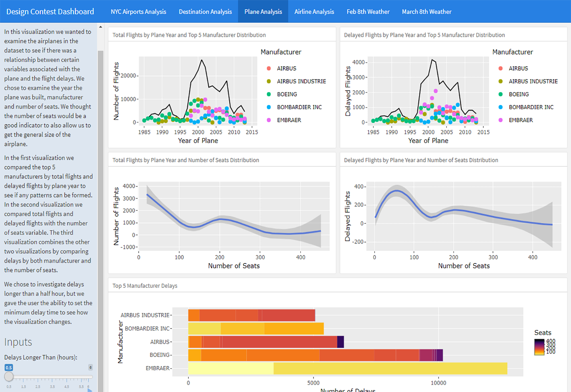Toggle AIRBUS INDUSTRIE in Delayed Flights legend
The image size is (571, 392).
click(533, 81)
